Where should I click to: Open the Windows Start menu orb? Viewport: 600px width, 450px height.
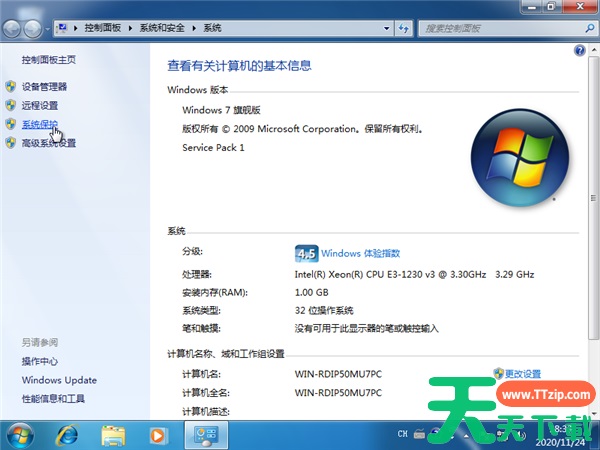coord(19,435)
